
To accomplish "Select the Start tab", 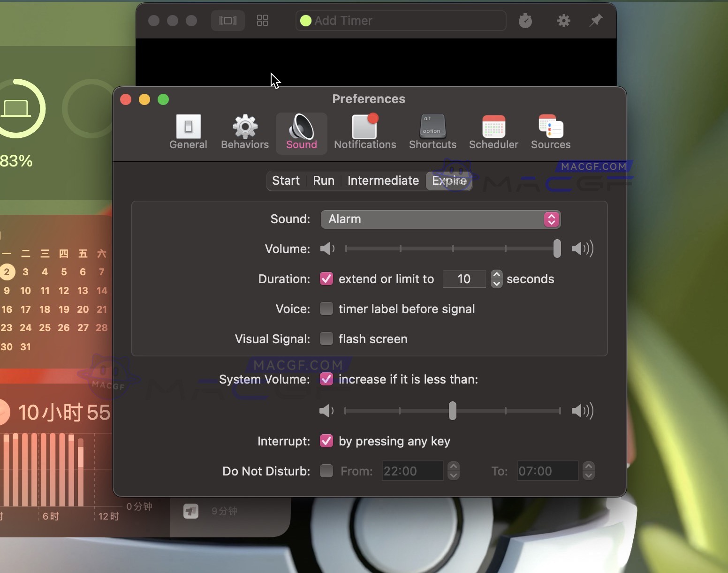I will (285, 181).
